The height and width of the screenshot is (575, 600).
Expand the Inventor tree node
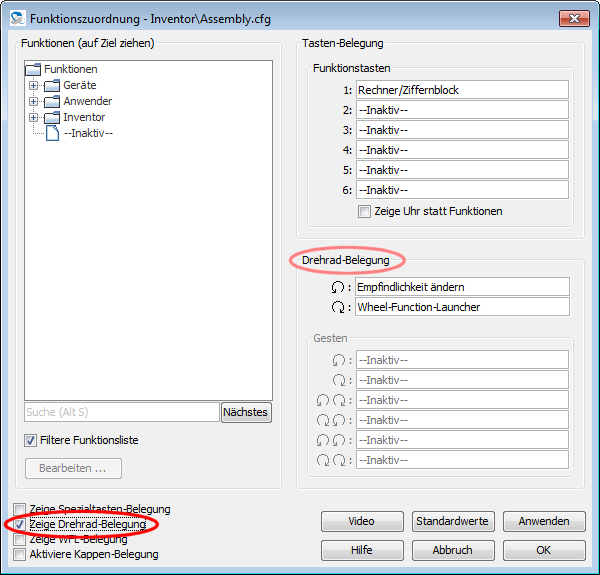pos(33,117)
